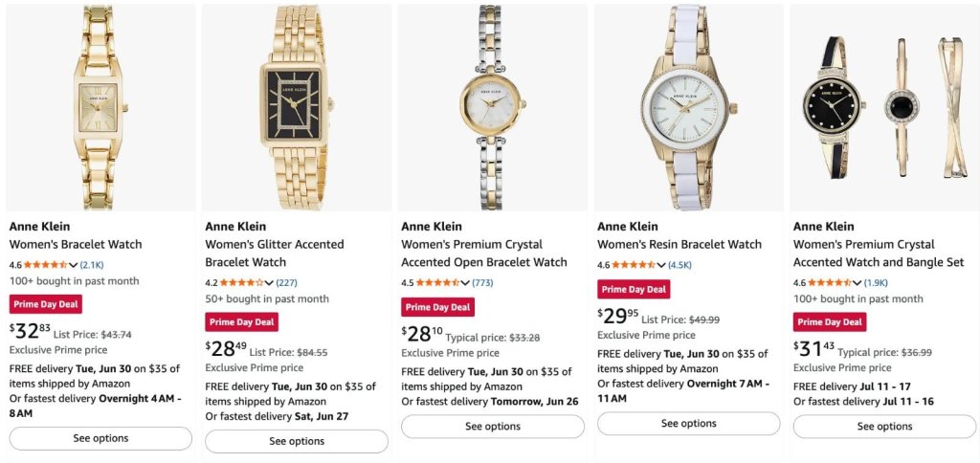Click See options for the $32.83 watch
Screen dimensions: 980x463
(x=100, y=439)
